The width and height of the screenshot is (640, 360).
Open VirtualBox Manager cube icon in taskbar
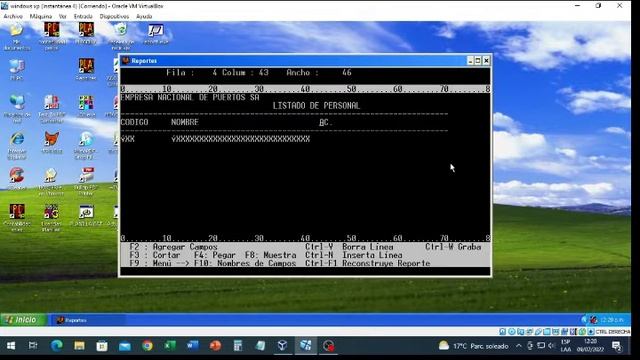(x=282, y=346)
